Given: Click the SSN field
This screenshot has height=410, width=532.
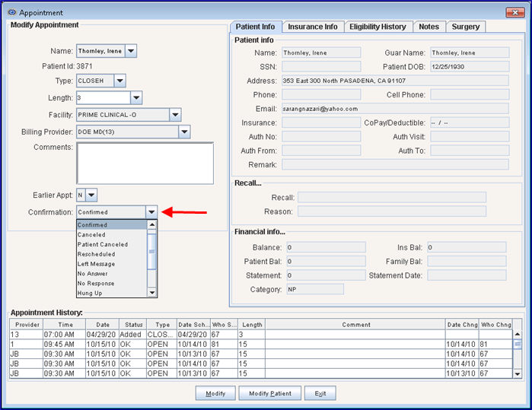Looking at the screenshot, I should (x=321, y=66).
